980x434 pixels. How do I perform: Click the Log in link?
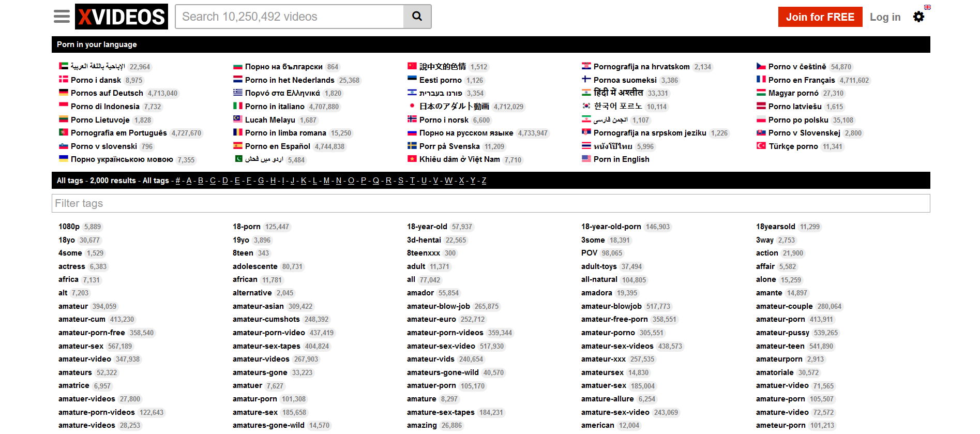[x=885, y=17]
